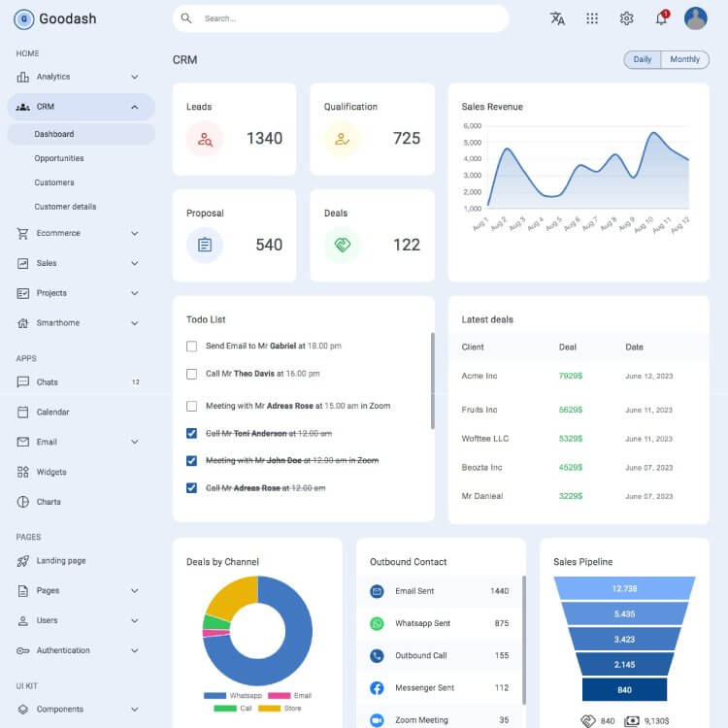Viewport: 728px width, 728px height.
Task: Click the Mr Danieal client row
Action: point(579,496)
